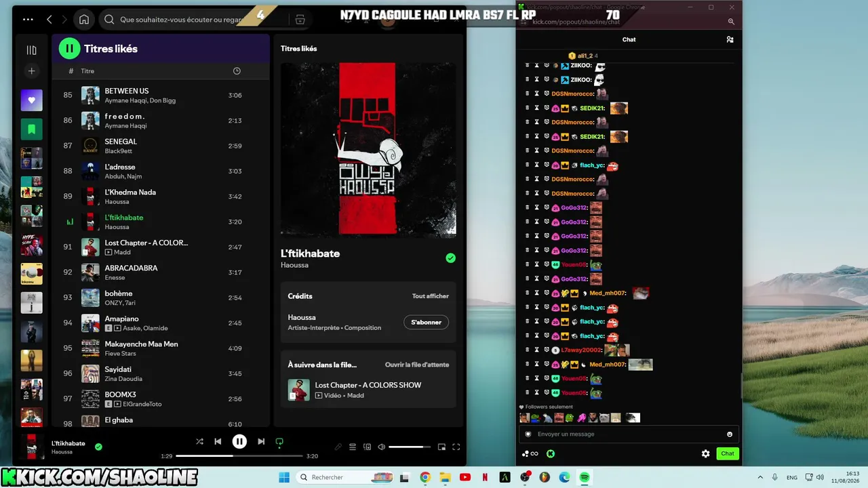
Task: Sort by duration clock column icon
Action: point(237,71)
